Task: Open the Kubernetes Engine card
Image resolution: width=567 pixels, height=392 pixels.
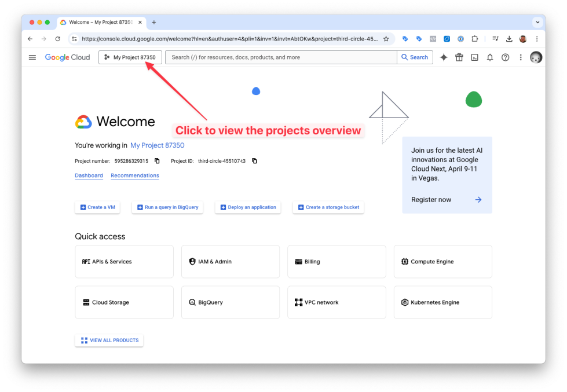Action: point(443,302)
